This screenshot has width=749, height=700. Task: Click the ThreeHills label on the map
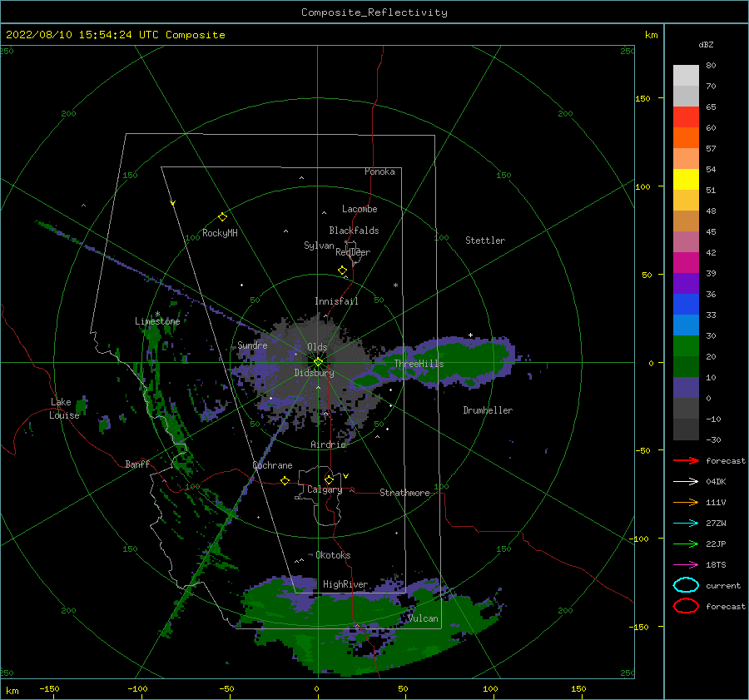(x=419, y=364)
